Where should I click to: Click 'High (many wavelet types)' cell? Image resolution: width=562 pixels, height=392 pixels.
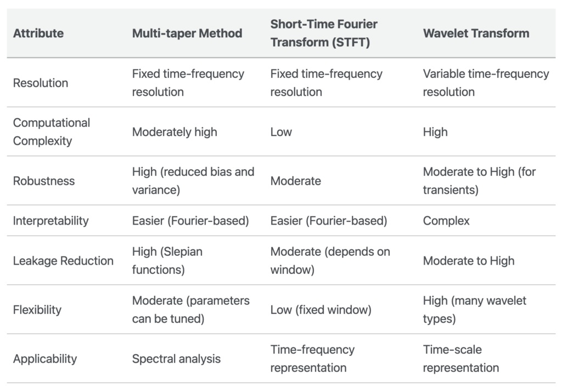pos(475,310)
